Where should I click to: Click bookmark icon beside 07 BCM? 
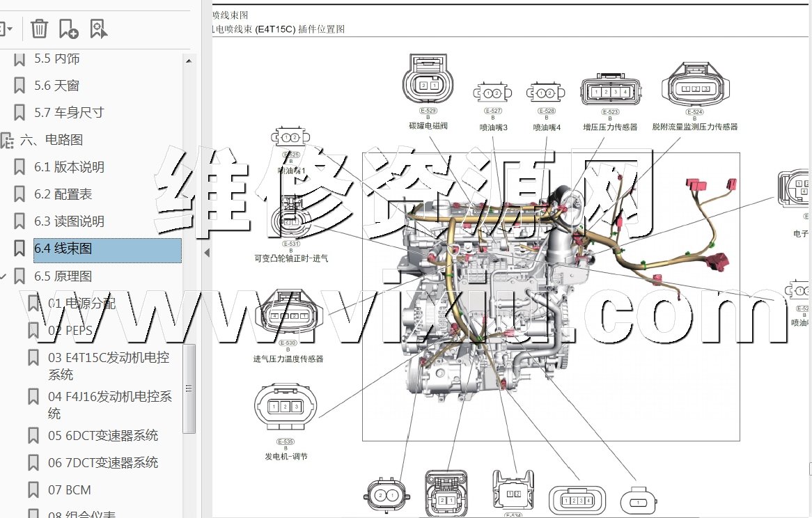[x=33, y=490]
